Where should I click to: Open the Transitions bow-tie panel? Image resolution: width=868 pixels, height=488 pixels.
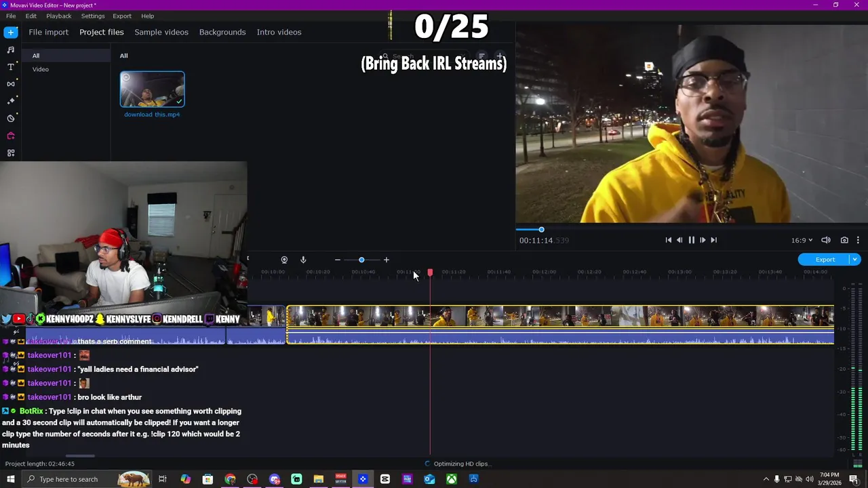click(11, 84)
